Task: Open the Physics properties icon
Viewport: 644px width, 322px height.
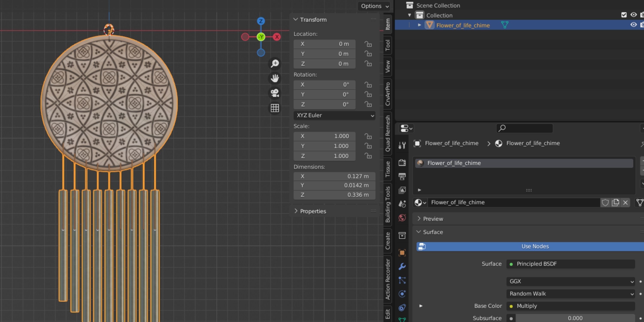Action: click(402, 294)
